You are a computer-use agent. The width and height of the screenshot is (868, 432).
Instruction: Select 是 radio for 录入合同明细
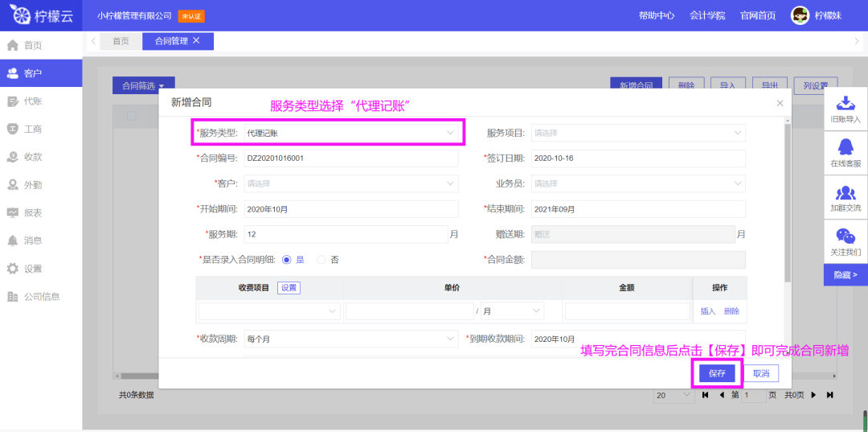click(286, 259)
